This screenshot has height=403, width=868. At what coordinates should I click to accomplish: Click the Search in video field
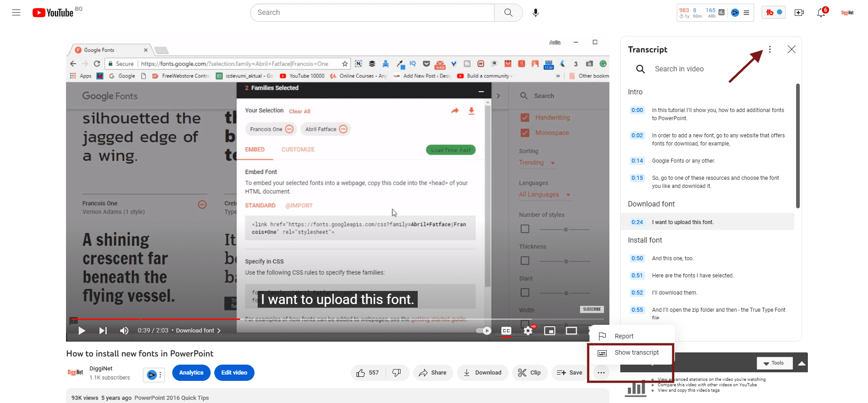[x=679, y=69]
